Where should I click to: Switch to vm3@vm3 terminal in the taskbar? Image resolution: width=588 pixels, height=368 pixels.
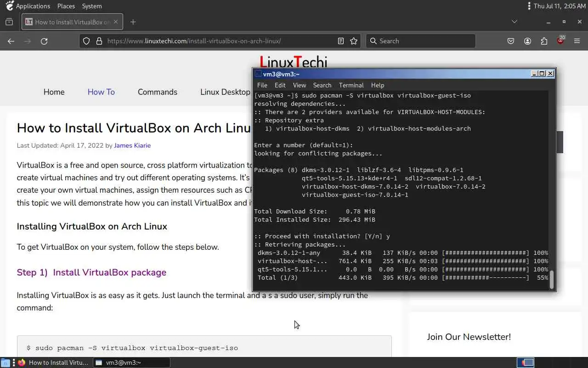[x=131, y=362]
